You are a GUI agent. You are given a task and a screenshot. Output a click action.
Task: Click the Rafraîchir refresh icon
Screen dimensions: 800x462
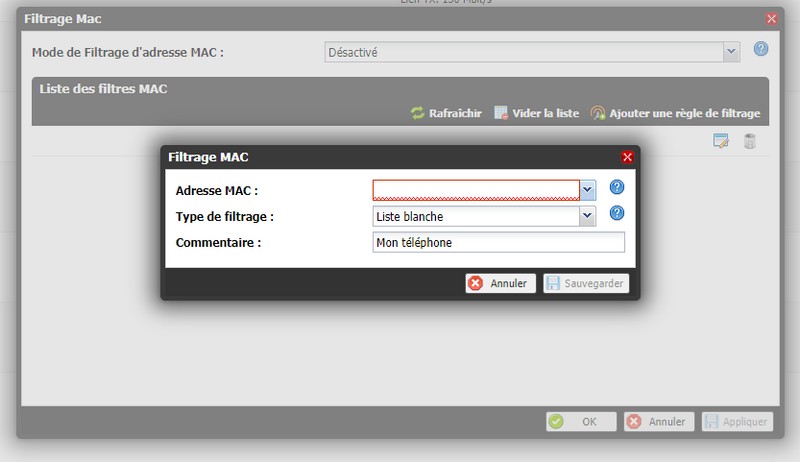click(x=418, y=114)
